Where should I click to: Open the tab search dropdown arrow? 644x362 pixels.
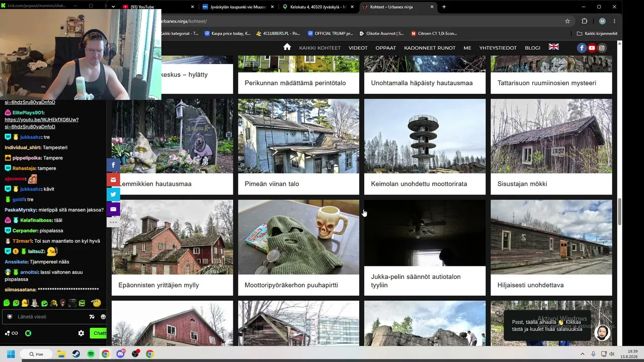click(x=113, y=7)
